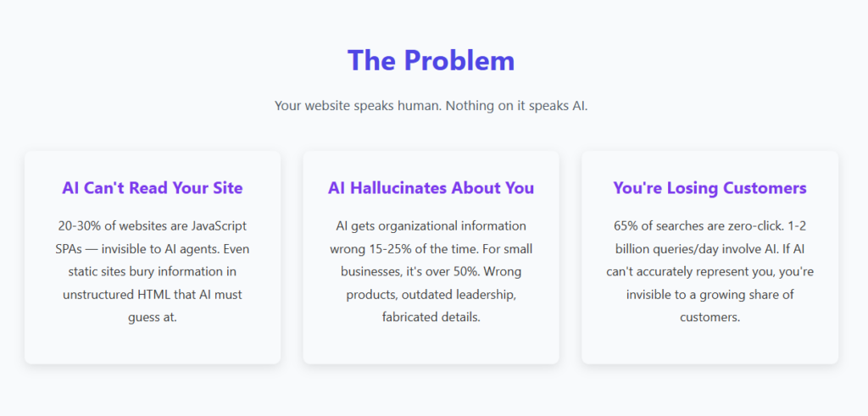The image size is (868, 416).
Task: Click the "it's over 50%" statistic
Action: tap(448, 272)
